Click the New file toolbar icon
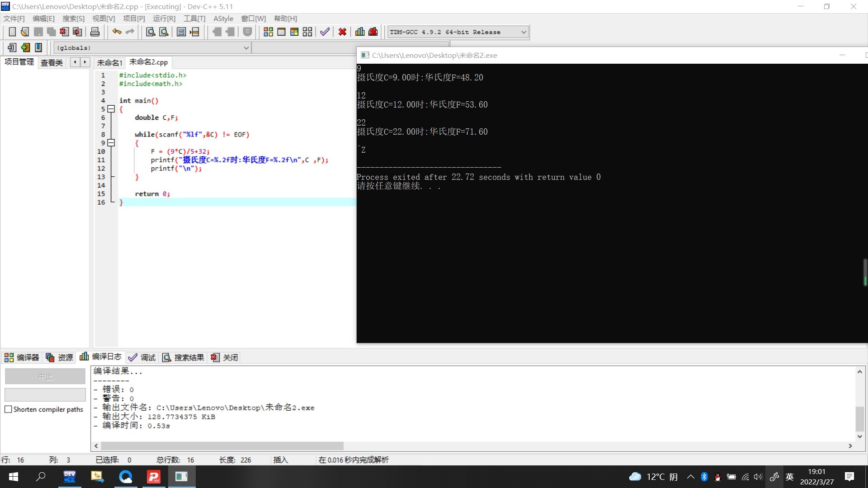Image resolution: width=868 pixels, height=488 pixels. click(x=12, y=32)
